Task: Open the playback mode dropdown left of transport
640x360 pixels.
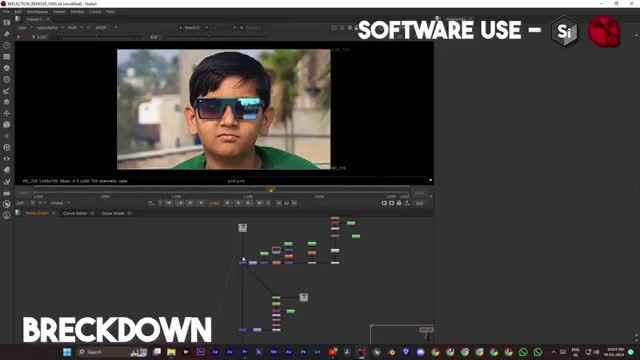Action: click(x=151, y=203)
